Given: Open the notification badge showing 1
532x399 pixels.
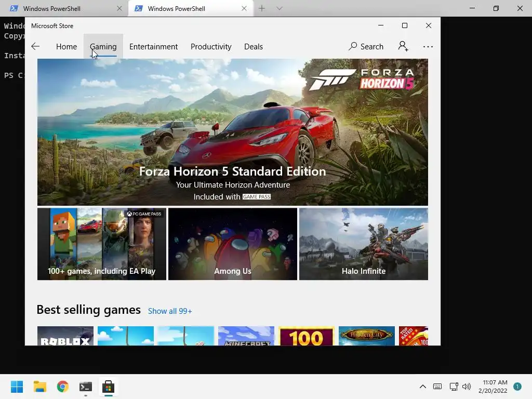Looking at the screenshot, I should [517, 387].
